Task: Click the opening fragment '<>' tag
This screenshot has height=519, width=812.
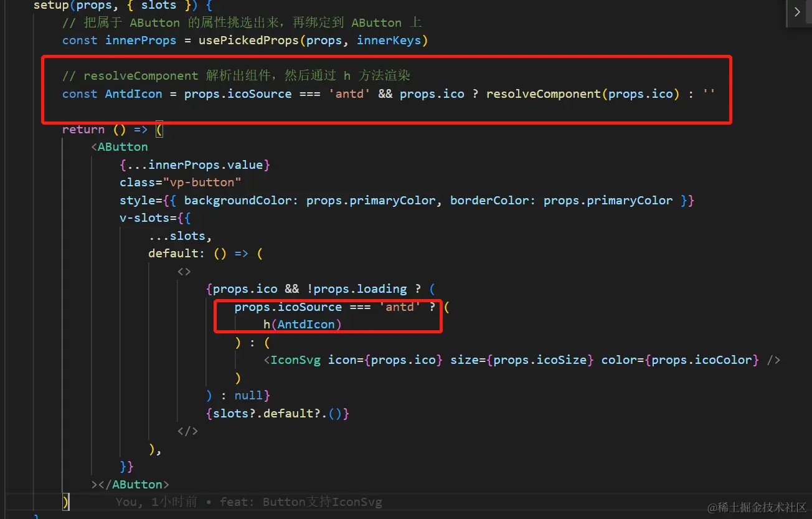Action: (184, 272)
